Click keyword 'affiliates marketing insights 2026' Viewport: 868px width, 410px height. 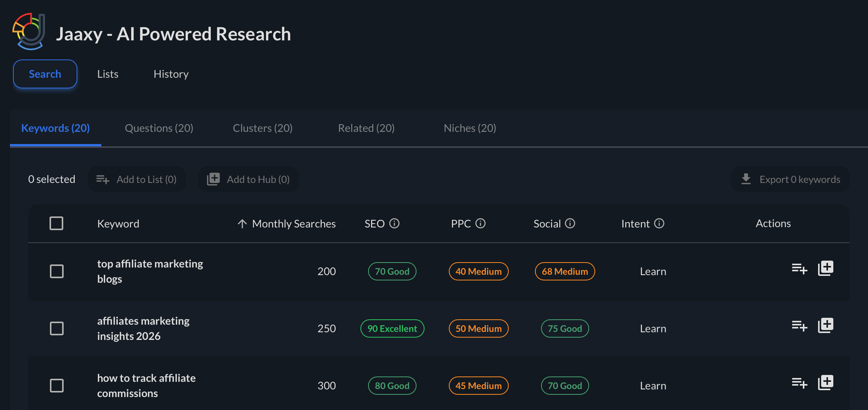tap(143, 328)
